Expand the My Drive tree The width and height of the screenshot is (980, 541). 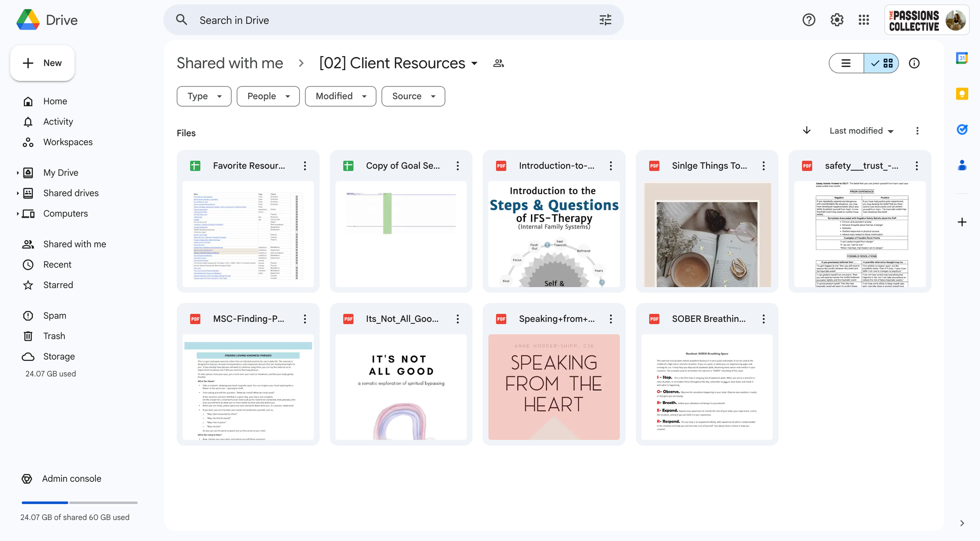coord(18,172)
